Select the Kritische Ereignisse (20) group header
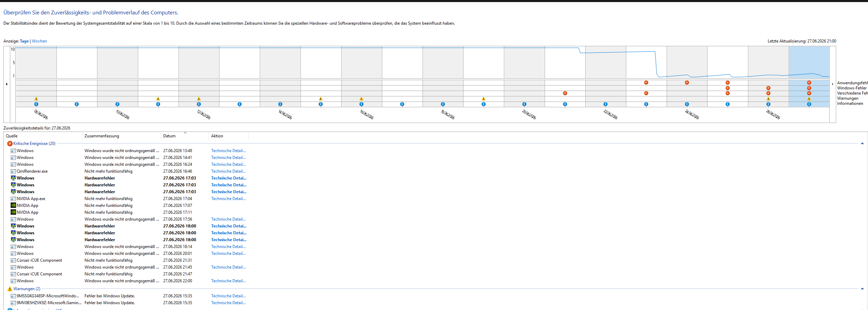The width and height of the screenshot is (868, 310). (34, 144)
